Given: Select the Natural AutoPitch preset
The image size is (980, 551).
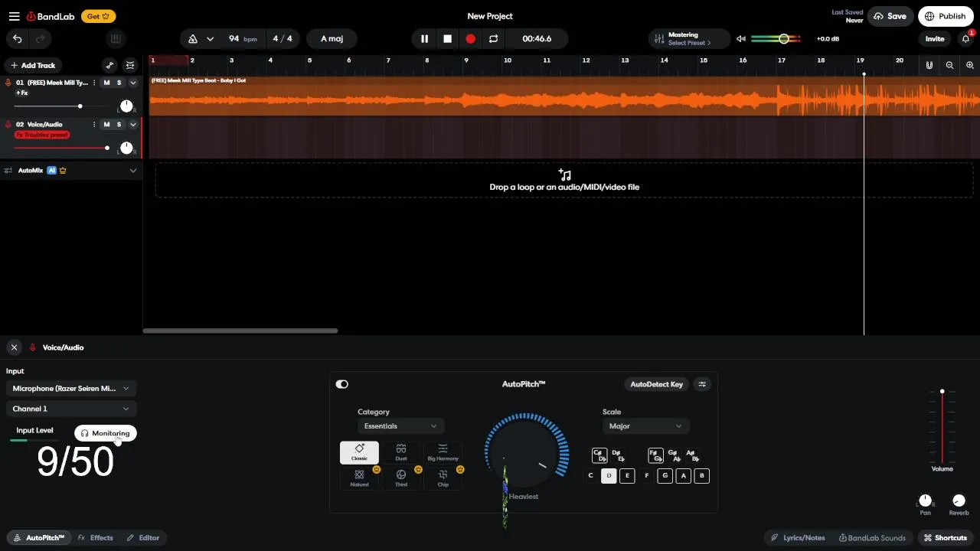Looking at the screenshot, I should point(359,478).
